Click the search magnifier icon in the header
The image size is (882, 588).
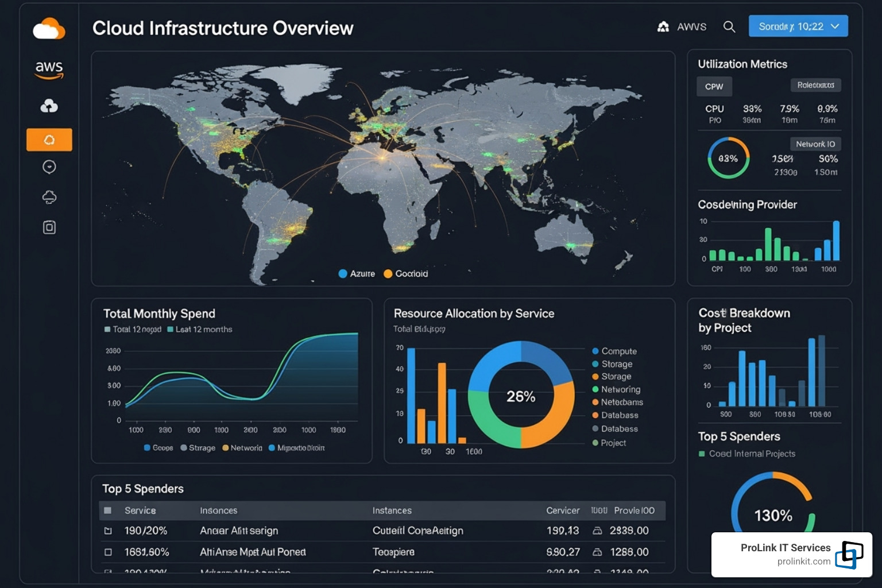coord(729,26)
